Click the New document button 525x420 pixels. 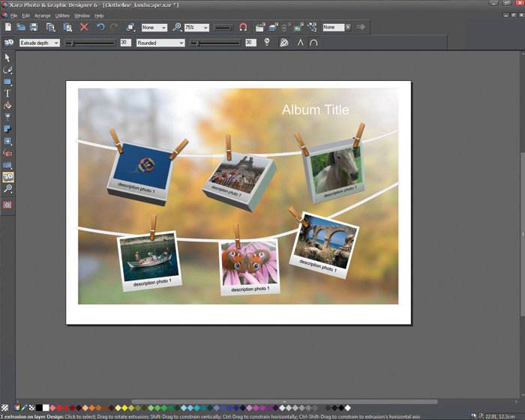point(8,27)
